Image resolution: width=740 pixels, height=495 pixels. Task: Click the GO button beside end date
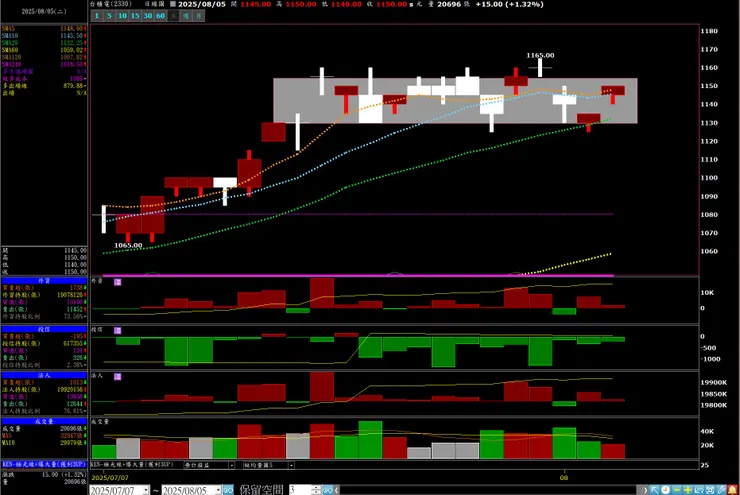click(227, 490)
